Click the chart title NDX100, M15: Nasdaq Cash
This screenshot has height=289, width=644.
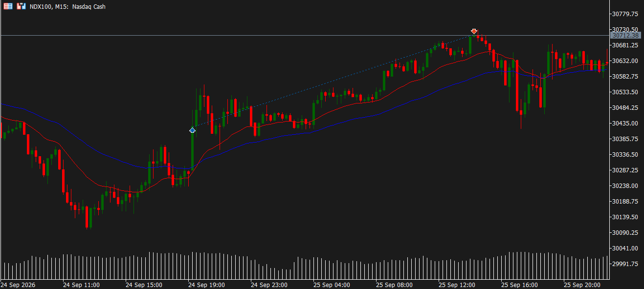(x=67, y=7)
